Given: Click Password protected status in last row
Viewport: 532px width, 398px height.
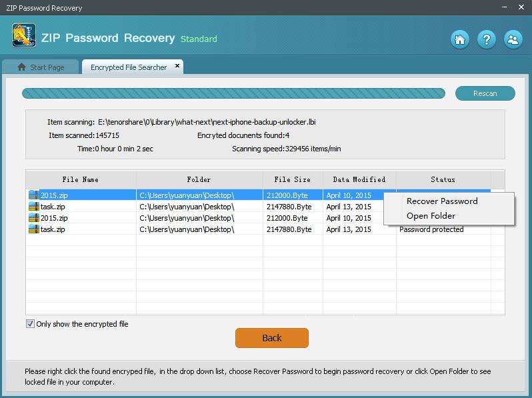Looking at the screenshot, I should (431, 229).
